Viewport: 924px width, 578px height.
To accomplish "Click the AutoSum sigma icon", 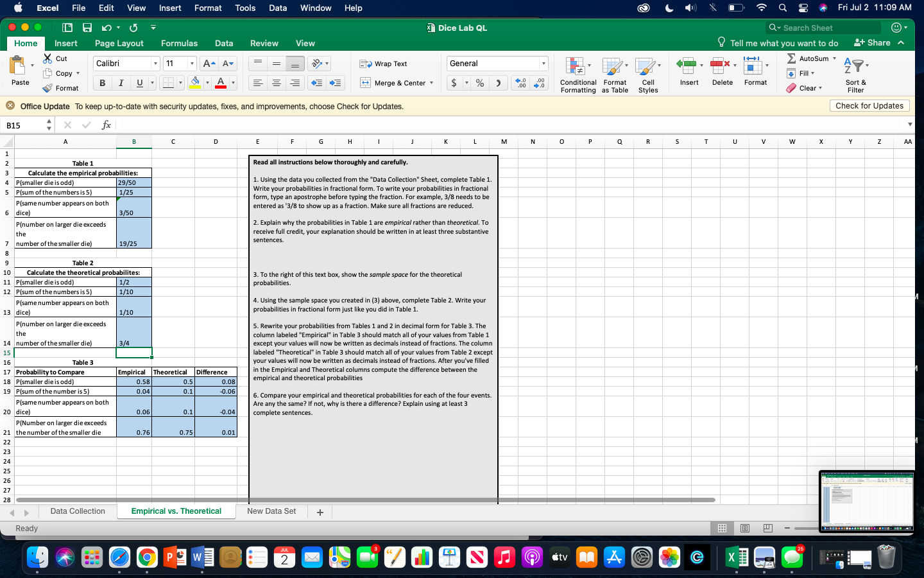I will click(x=792, y=58).
